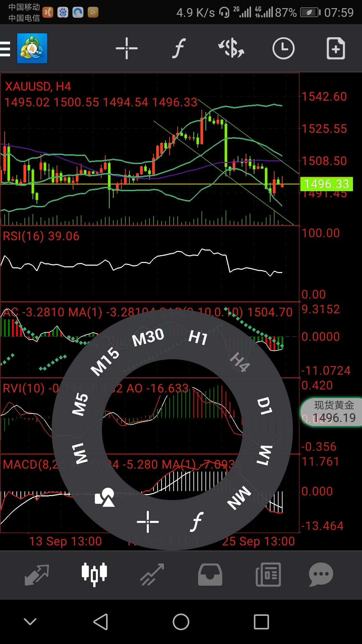Viewport: 362px width, 644px height.
Task: Tap Android back navigation button
Action: 101,622
